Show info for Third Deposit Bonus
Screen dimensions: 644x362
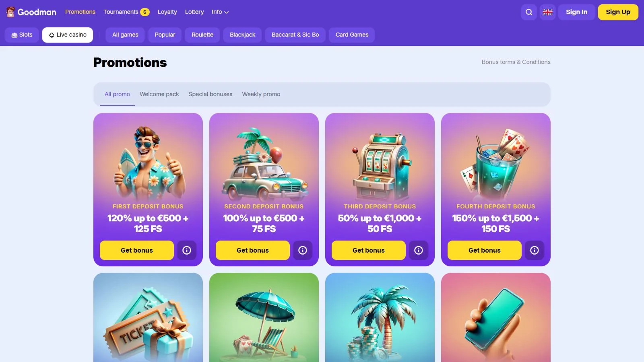(x=419, y=250)
